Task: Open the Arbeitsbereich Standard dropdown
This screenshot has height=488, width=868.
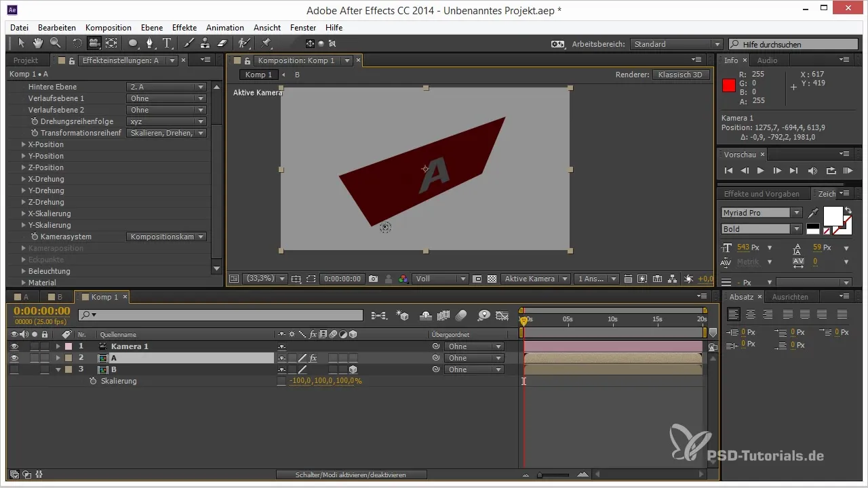Action: [x=676, y=44]
